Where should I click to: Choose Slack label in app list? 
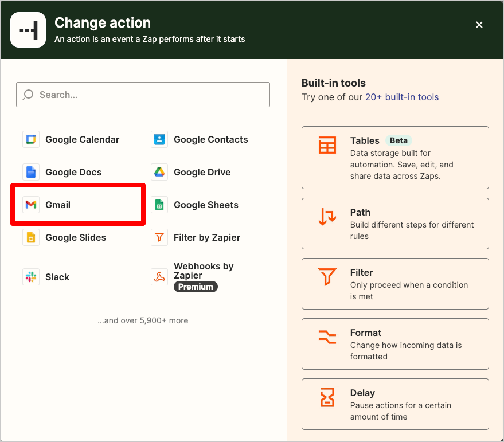(x=57, y=277)
